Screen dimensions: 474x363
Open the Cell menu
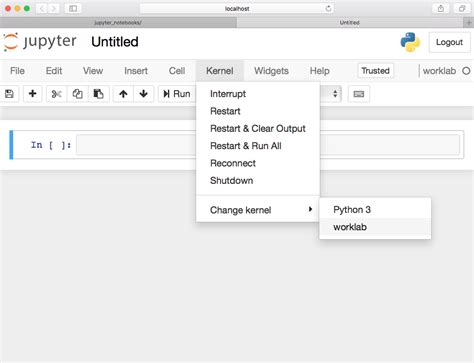[x=177, y=71]
